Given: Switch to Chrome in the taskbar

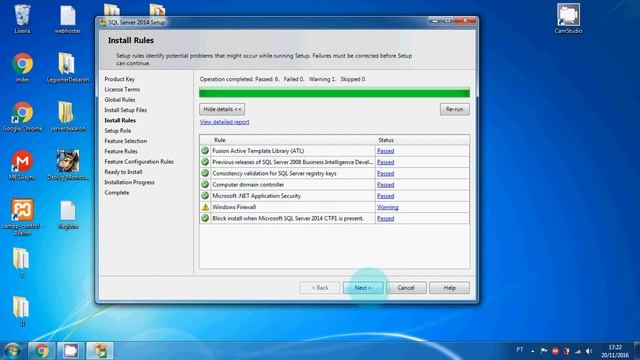Looking at the screenshot, I should 42,351.
